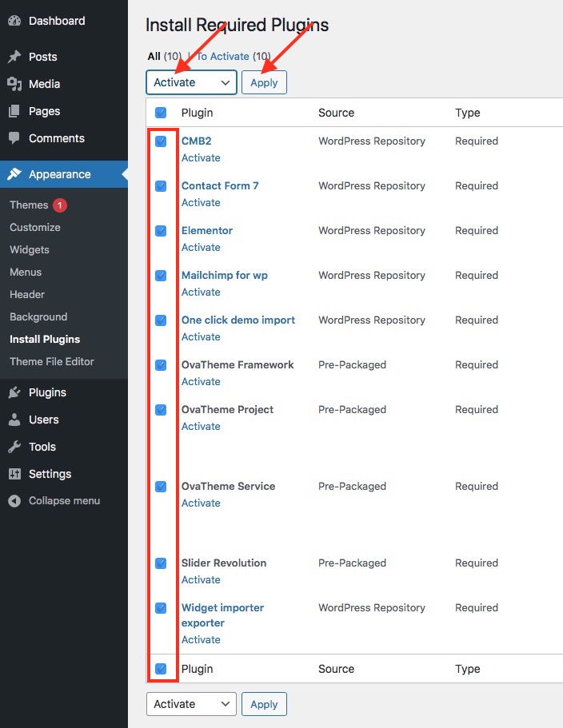The height and width of the screenshot is (728, 563).
Task: Open the top bulk action Activate dropdown
Action: coord(191,82)
